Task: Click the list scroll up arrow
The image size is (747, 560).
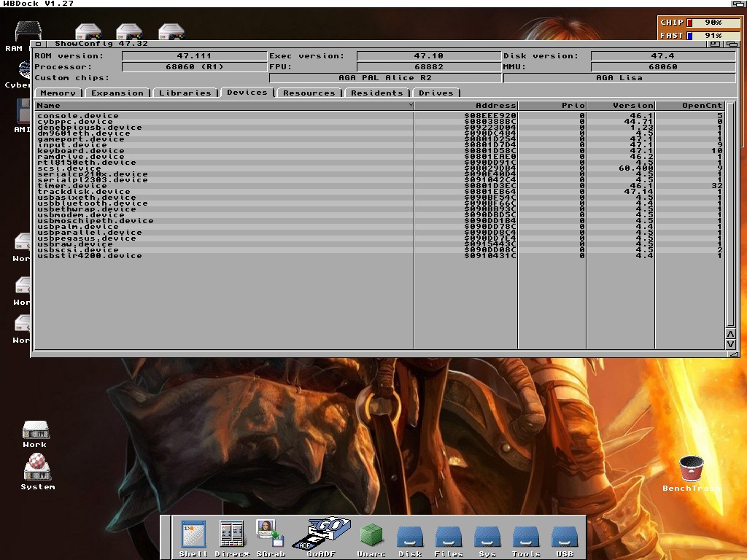Action: coord(731,334)
